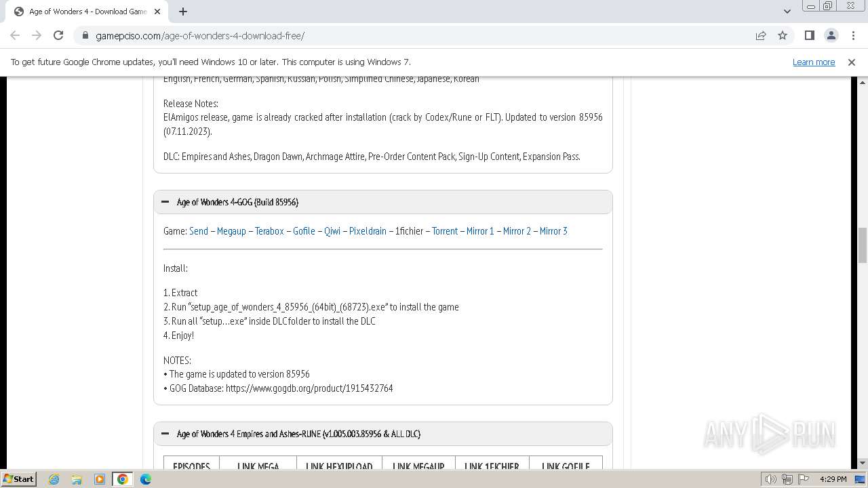Reload the current page

tap(58, 35)
